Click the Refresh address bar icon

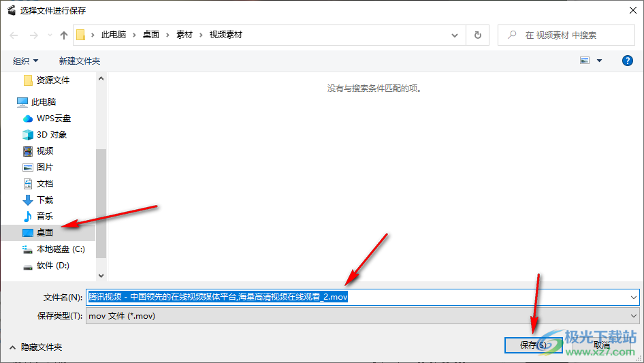coord(478,35)
